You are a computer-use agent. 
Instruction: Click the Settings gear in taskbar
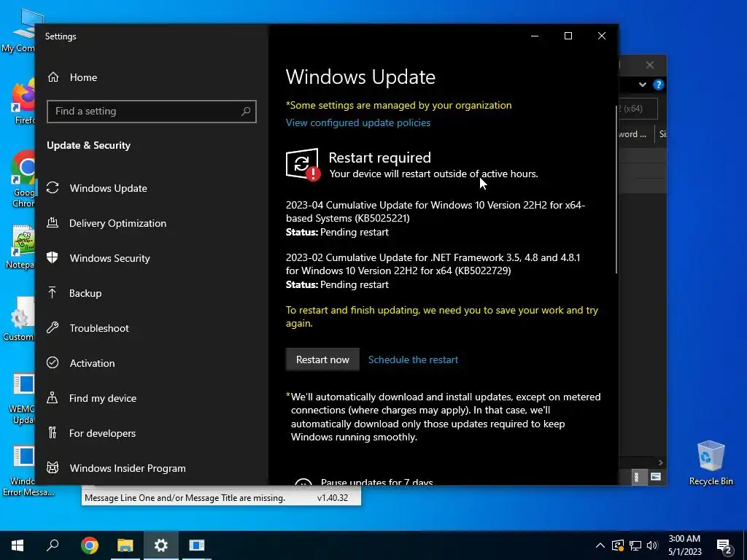[161, 545]
